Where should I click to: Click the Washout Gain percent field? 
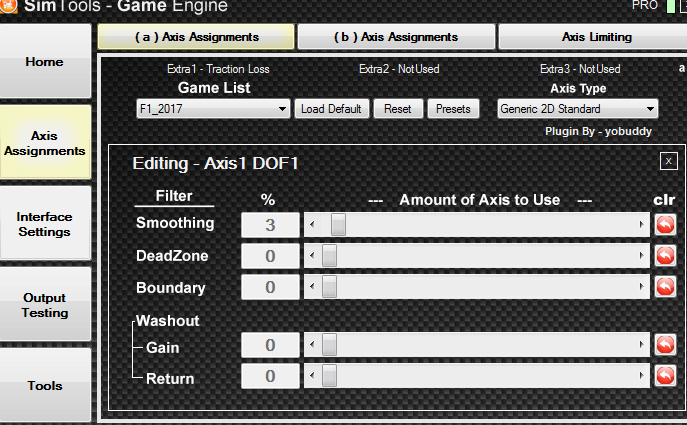(270, 345)
